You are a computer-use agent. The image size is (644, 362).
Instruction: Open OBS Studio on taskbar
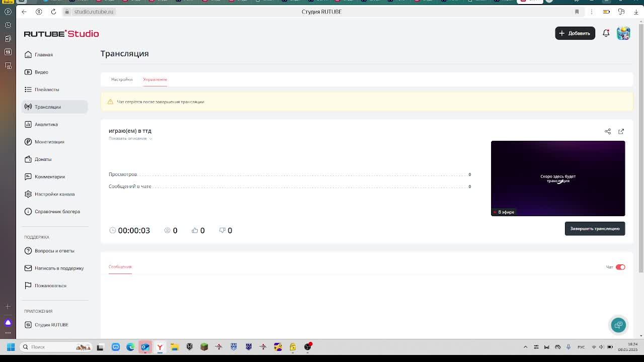[x=307, y=347]
